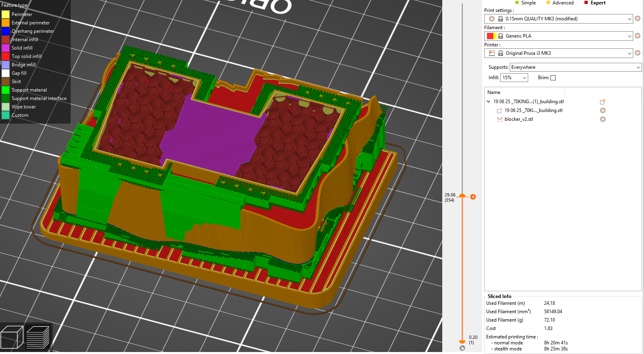Open the Filament preset dropdown

pos(629,36)
